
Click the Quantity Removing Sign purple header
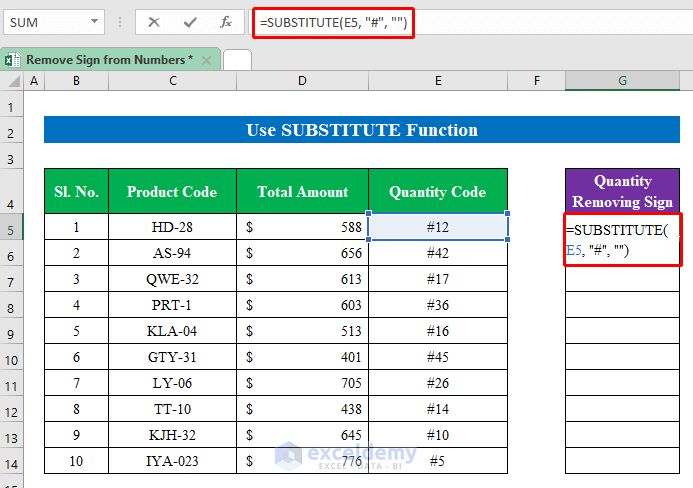click(x=622, y=191)
